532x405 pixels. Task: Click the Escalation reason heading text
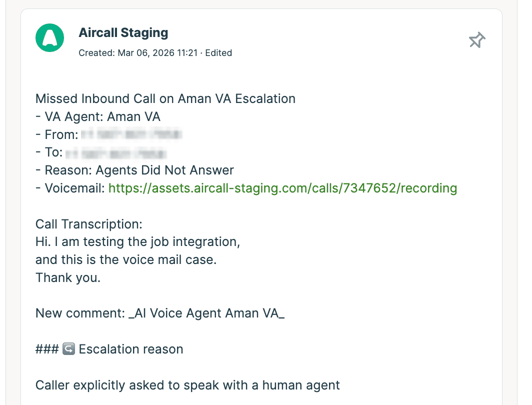coord(131,349)
